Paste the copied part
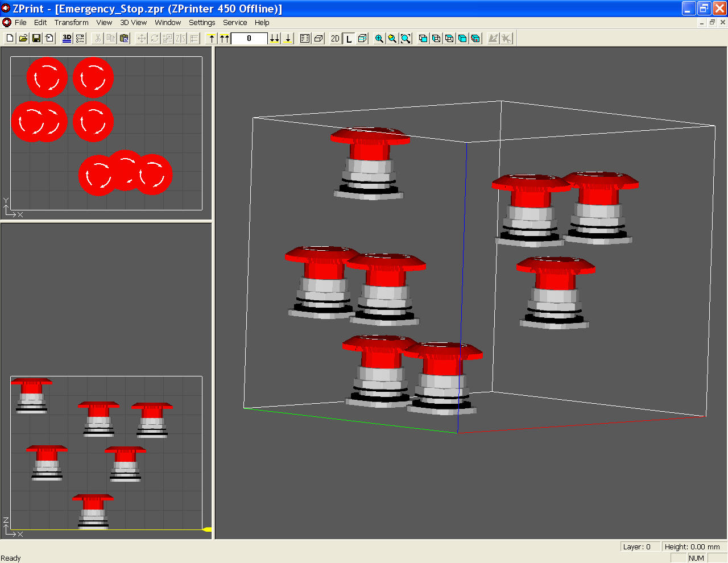The width and height of the screenshot is (728, 563). tap(123, 38)
